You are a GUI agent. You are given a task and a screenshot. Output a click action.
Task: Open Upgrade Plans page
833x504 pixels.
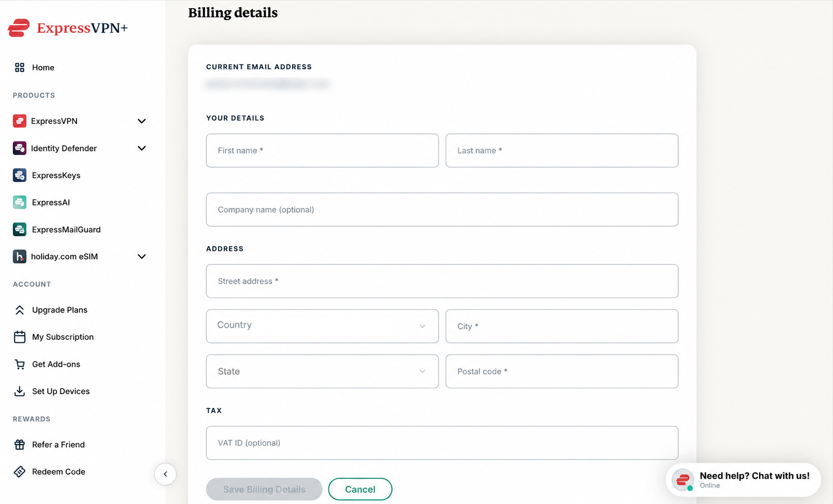tap(59, 310)
